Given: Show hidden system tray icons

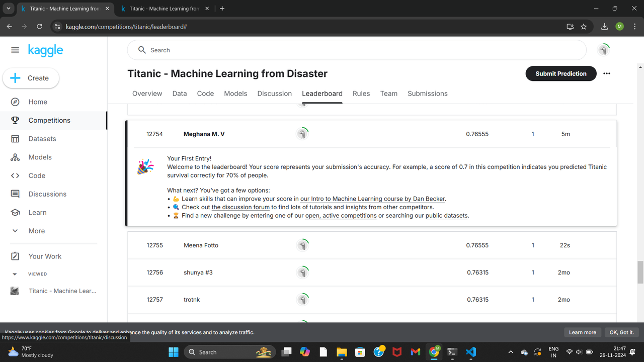Looking at the screenshot, I should [x=511, y=352].
